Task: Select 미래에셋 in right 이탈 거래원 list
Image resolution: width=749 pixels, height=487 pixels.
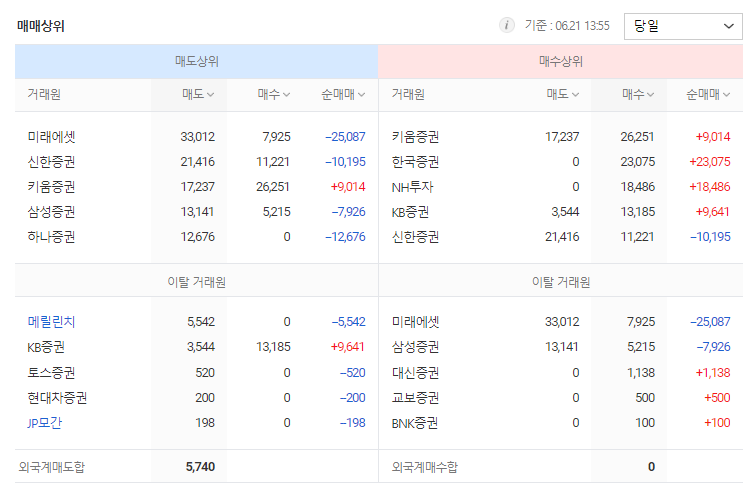Action: [415, 322]
